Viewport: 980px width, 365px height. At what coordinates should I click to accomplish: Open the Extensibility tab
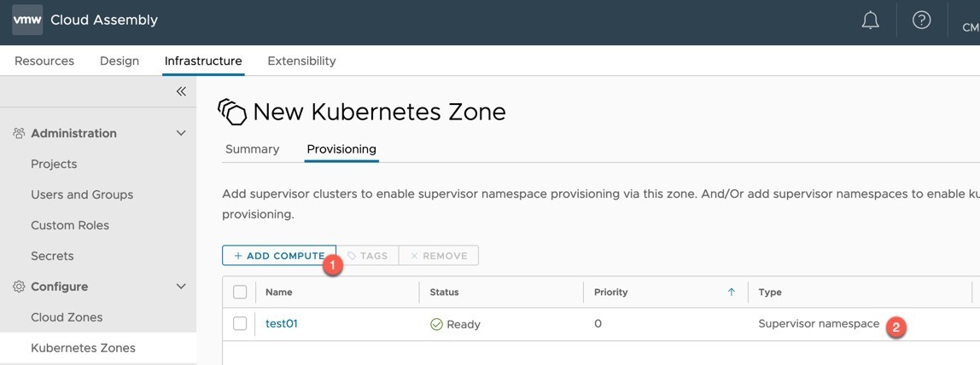301,61
